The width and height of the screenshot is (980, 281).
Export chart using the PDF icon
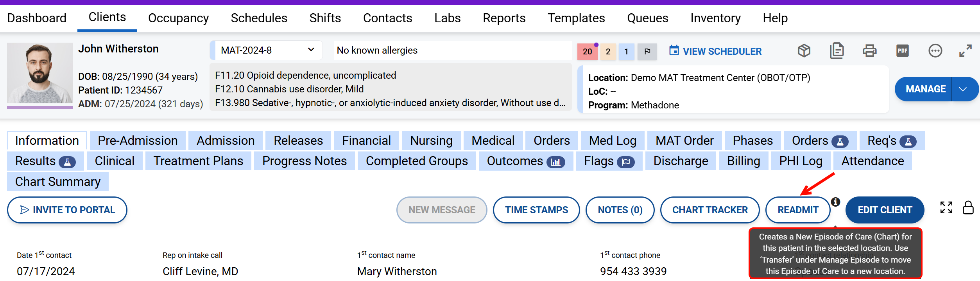click(x=902, y=51)
